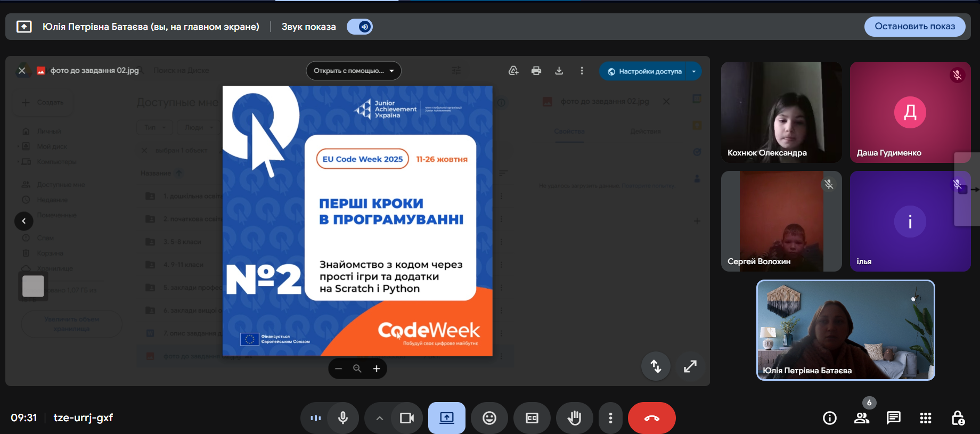Show the participants list

click(862, 418)
